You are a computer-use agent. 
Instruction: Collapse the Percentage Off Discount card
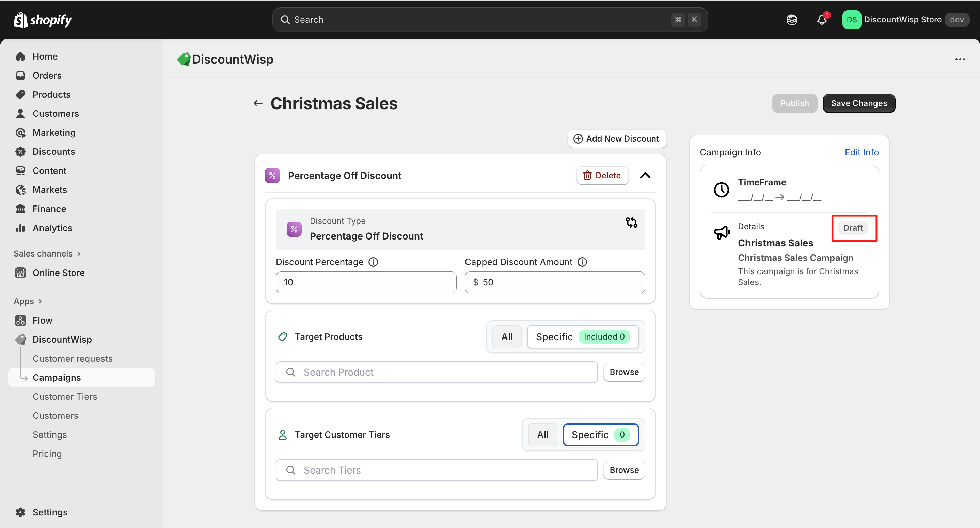(x=645, y=176)
